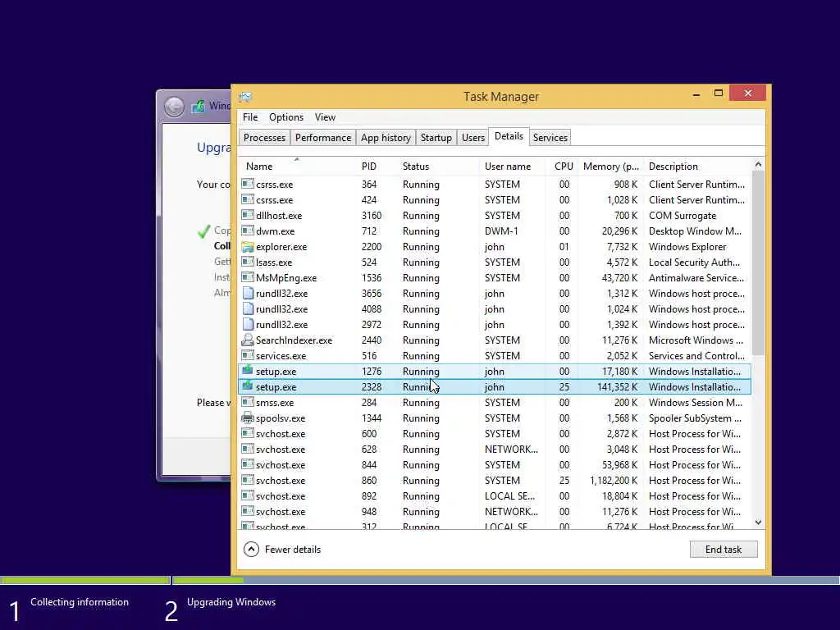Sort by Status column header
The width and height of the screenshot is (840, 630).
(x=438, y=166)
